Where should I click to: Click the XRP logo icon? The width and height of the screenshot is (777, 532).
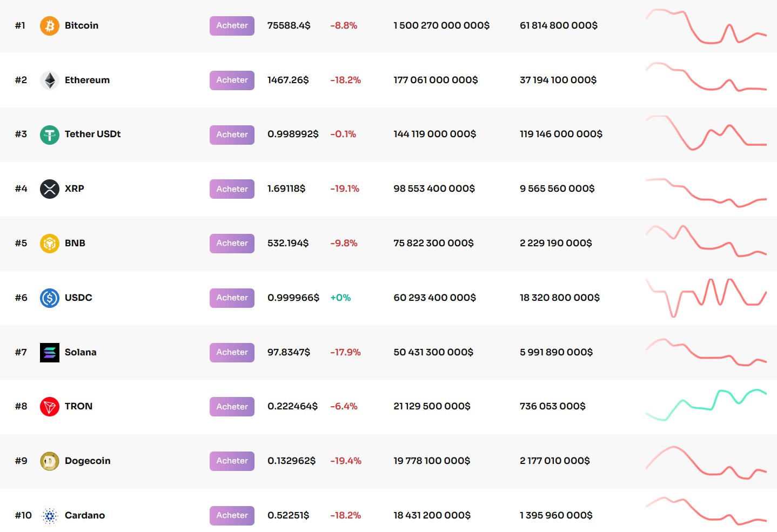coord(49,188)
